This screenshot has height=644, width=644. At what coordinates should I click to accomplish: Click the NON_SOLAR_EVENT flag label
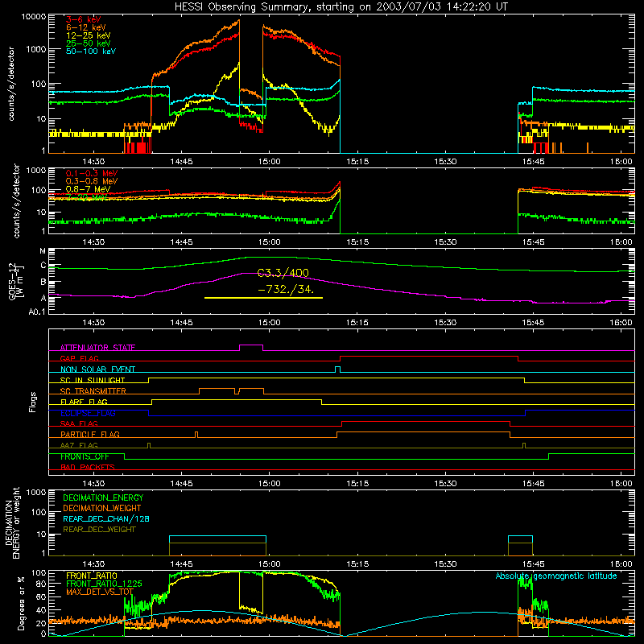pos(97,369)
